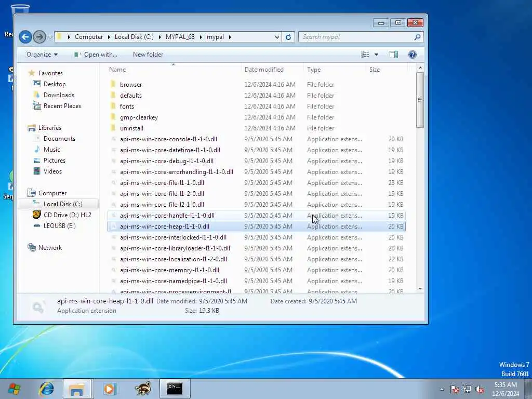The image size is (532, 399).
Task: Expand the arrow after mypal in breadcrumb
Action: click(x=230, y=37)
